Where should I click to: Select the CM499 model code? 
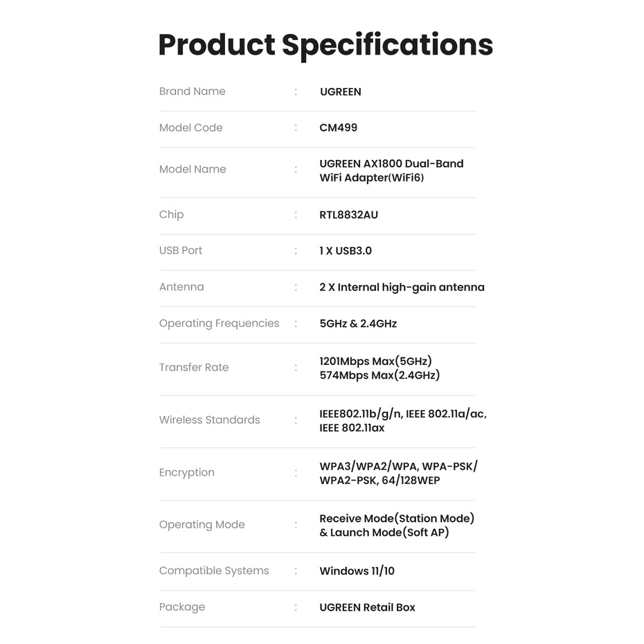[338, 127]
